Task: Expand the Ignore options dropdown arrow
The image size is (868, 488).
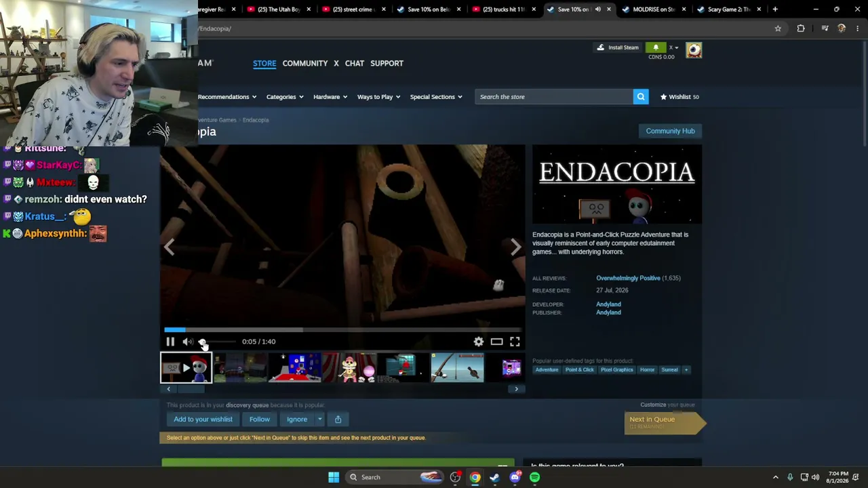Action: (x=319, y=419)
